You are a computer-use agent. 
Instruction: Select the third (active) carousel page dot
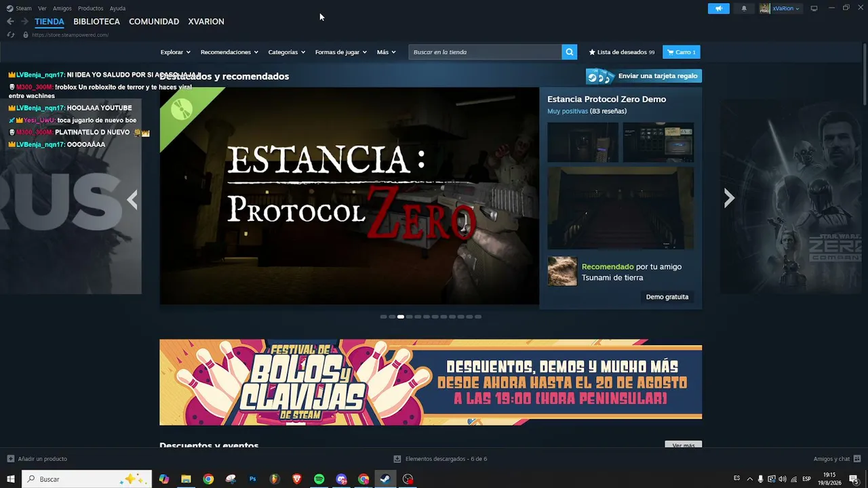[x=401, y=317]
